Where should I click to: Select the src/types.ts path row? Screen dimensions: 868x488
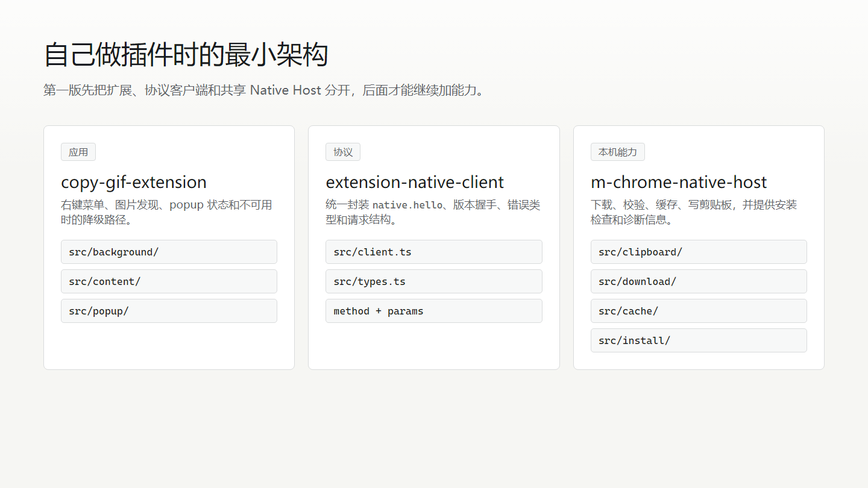coord(434,281)
